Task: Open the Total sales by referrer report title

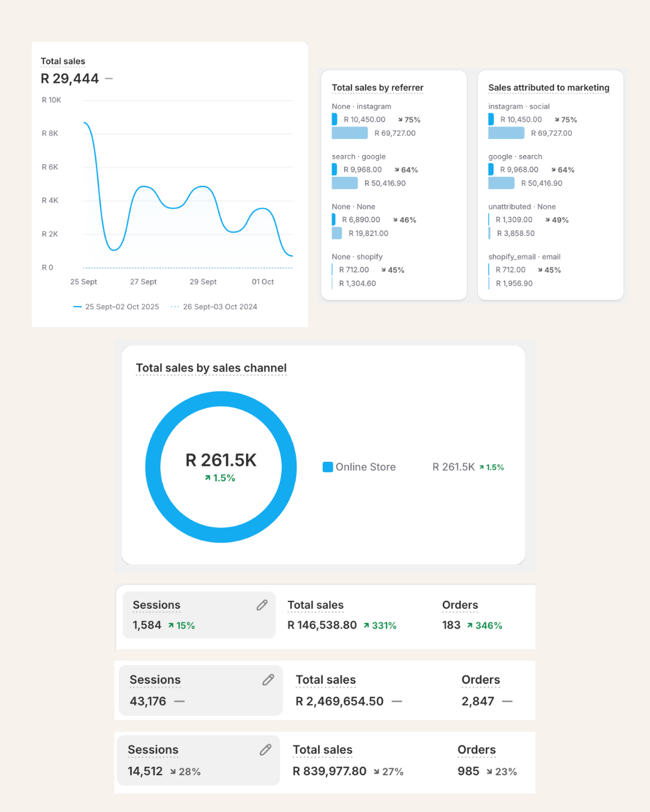Action: pos(377,88)
